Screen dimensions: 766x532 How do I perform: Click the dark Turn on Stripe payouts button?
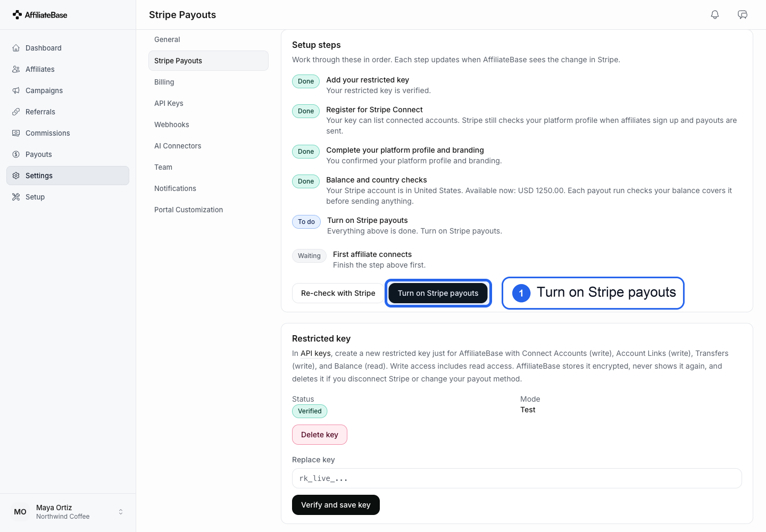(x=438, y=293)
